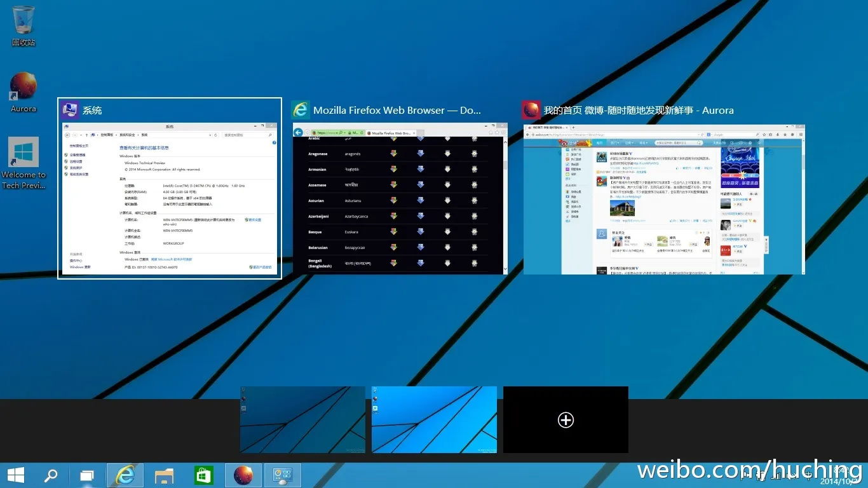Click the Internet Explorer icon beside Mozilla Firefox title
Viewport: 868px width, 488px height.
(x=301, y=110)
